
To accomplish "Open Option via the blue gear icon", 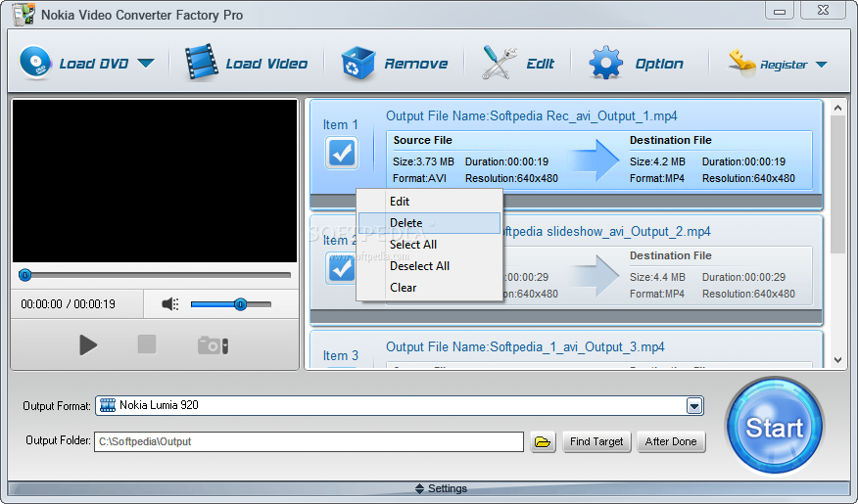I will click(605, 63).
